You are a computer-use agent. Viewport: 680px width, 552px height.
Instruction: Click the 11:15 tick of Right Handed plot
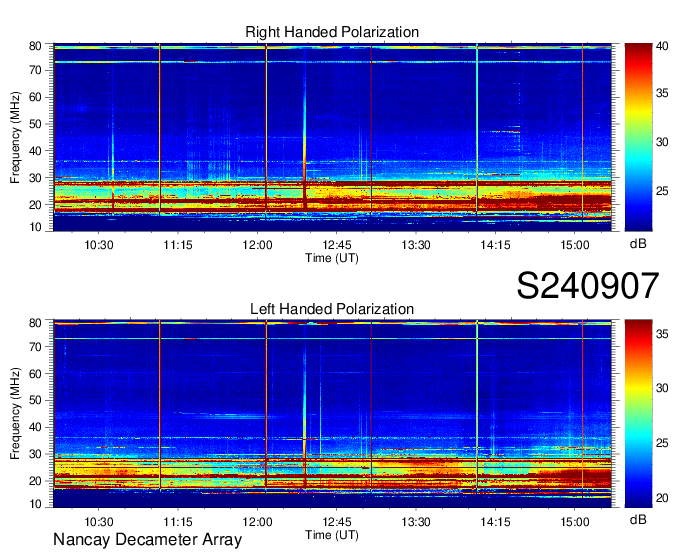[x=178, y=245]
